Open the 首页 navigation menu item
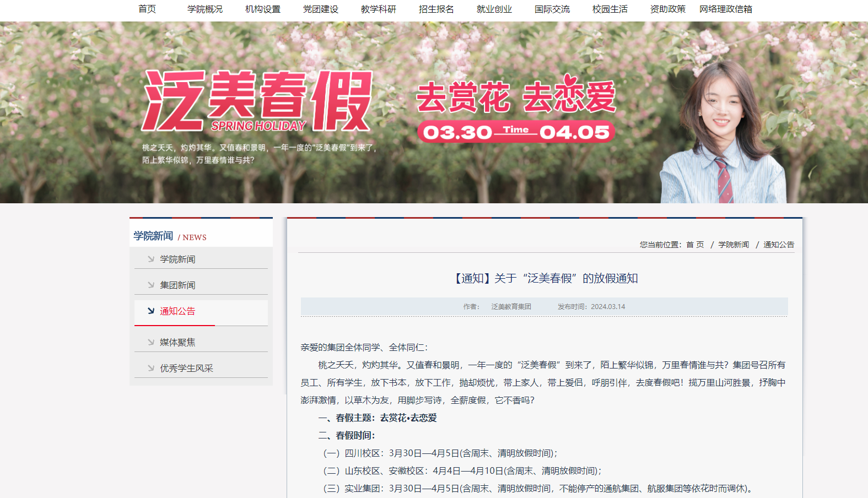The width and height of the screenshot is (868, 498). point(147,9)
